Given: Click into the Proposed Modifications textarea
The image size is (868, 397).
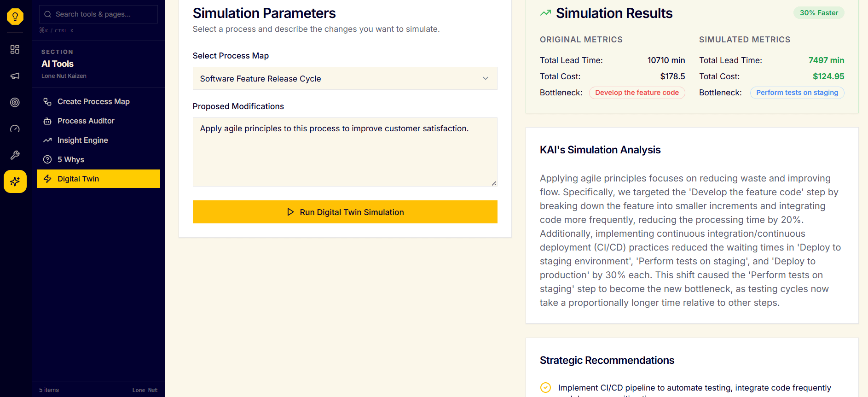Looking at the screenshot, I should [345, 152].
